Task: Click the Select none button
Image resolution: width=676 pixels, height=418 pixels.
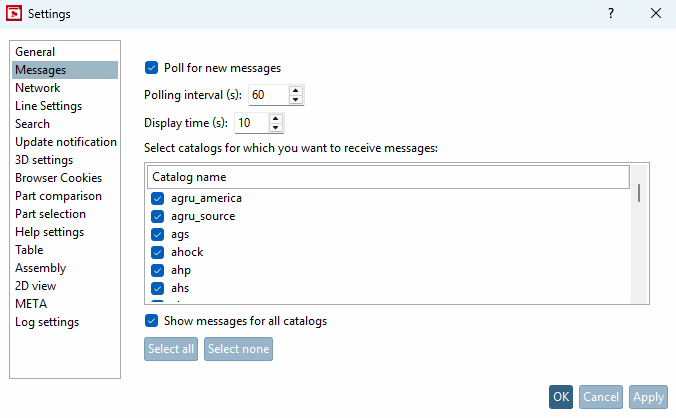Action: 239,349
